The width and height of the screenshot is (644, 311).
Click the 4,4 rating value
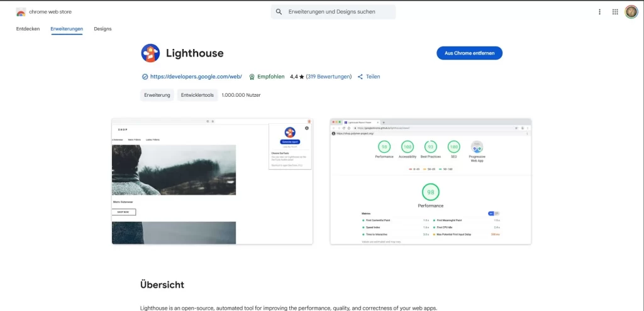tap(294, 77)
